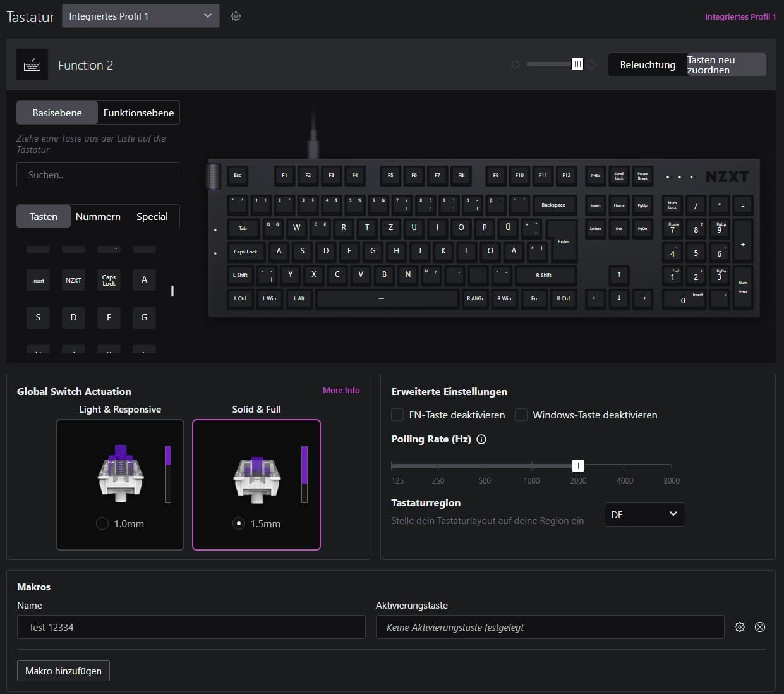This screenshot has width=784, height=694.
Task: Click the gear icon next to profile dropdown
Action: pyautogui.click(x=236, y=16)
